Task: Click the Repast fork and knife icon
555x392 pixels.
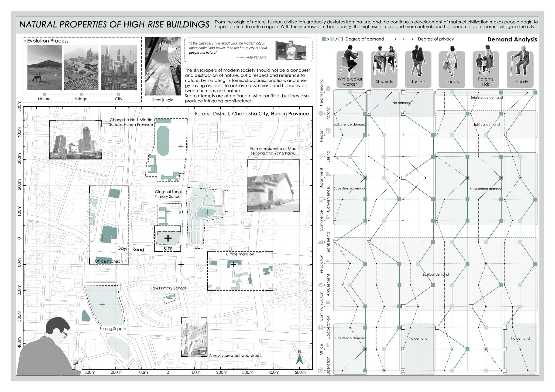Action: (328, 131)
